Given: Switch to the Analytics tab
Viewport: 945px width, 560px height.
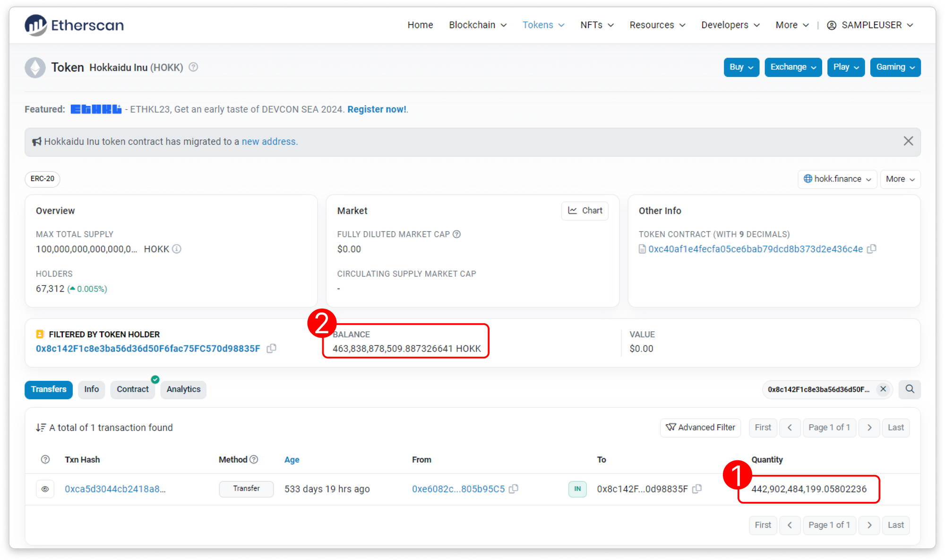Looking at the screenshot, I should (x=183, y=389).
